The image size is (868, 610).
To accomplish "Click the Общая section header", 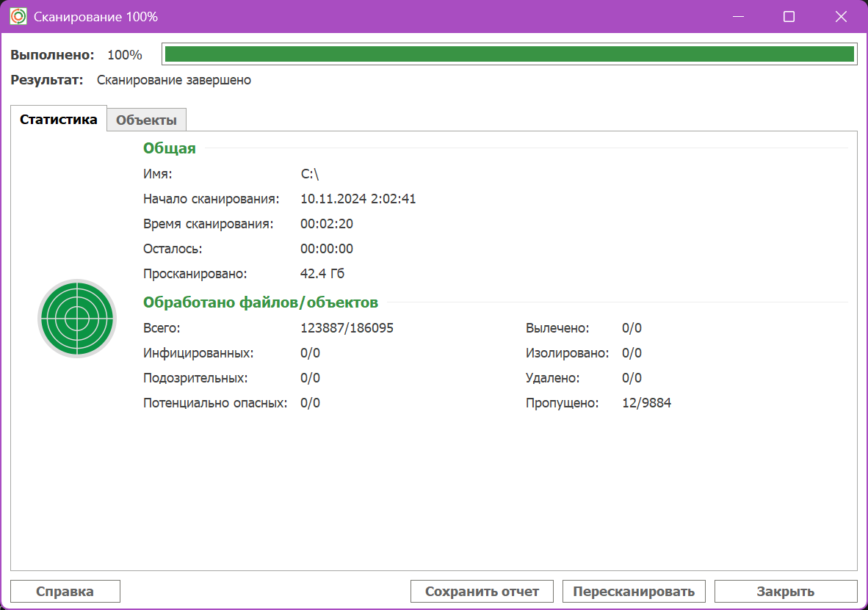I will (169, 148).
